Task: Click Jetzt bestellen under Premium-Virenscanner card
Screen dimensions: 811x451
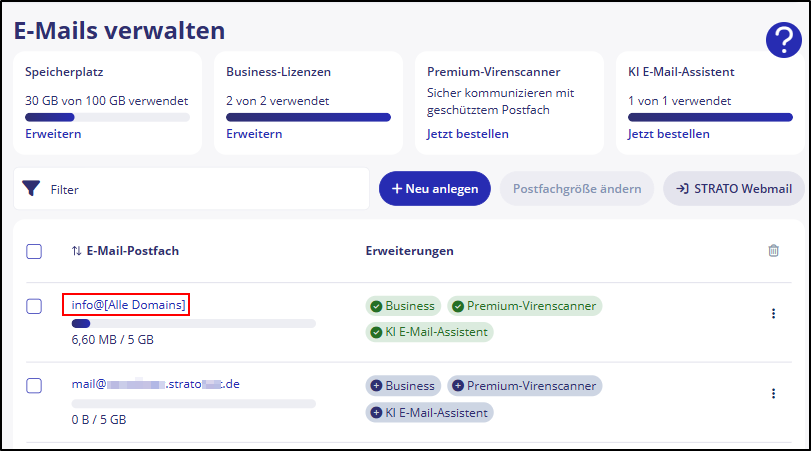Action: [468, 134]
